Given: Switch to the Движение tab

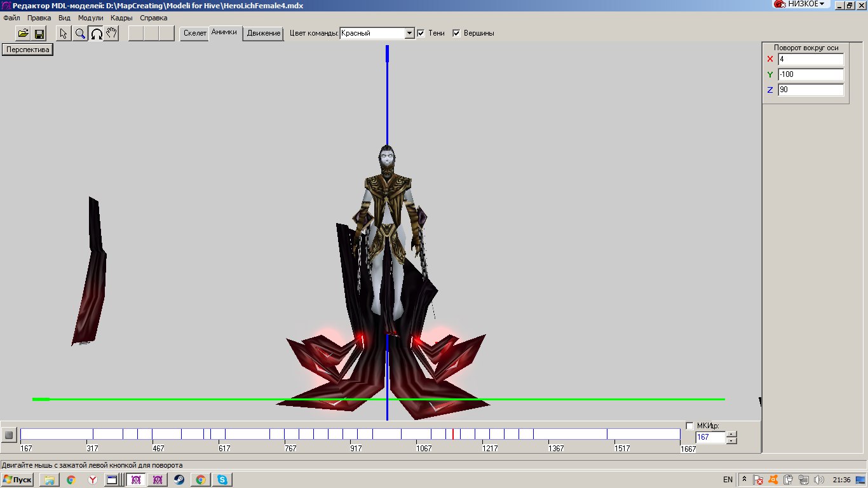Looking at the screenshot, I should click(x=264, y=34).
